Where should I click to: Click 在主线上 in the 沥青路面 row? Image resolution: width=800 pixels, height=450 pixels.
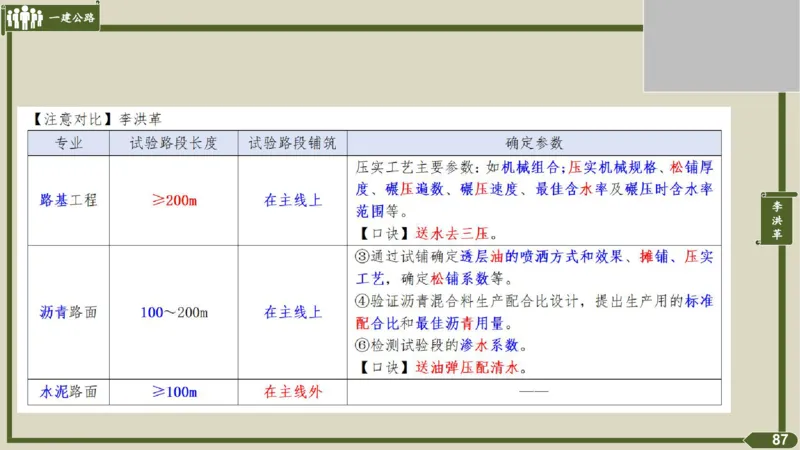tap(293, 312)
